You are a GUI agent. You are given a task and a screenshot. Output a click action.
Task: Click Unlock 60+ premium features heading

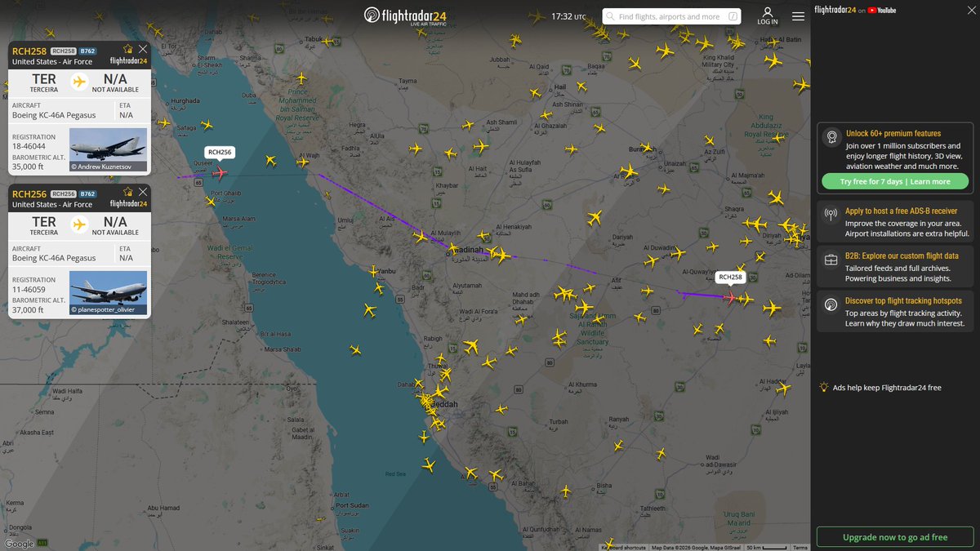(x=893, y=133)
